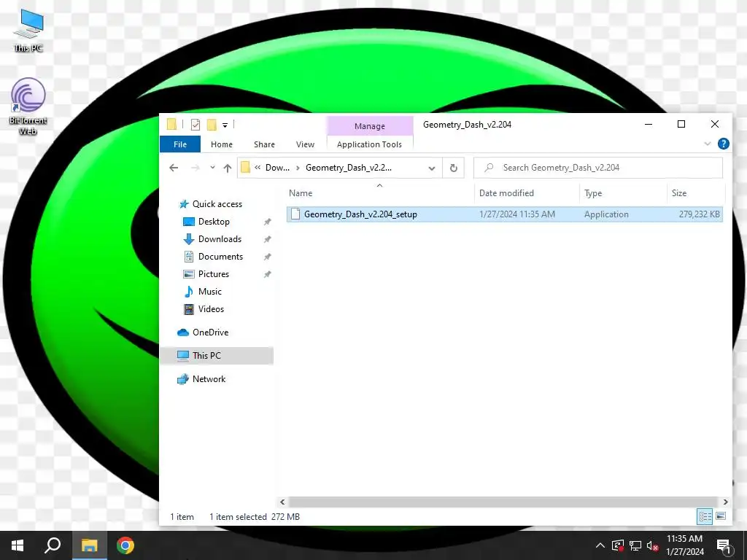Switch to Details view layout button
The height and width of the screenshot is (560, 747).
705,516
